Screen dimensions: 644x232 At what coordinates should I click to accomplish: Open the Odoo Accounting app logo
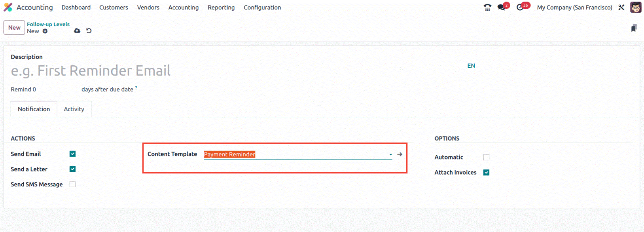[8, 8]
